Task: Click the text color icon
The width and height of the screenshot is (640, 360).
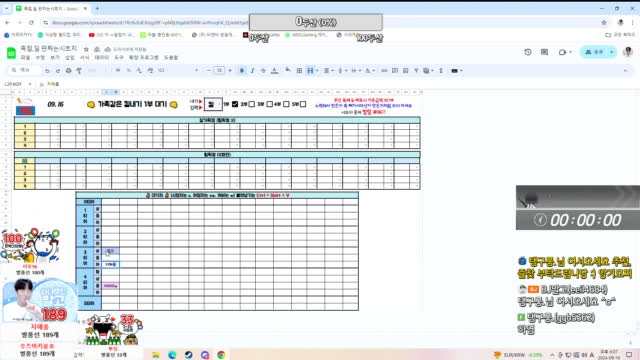Action: point(275,71)
